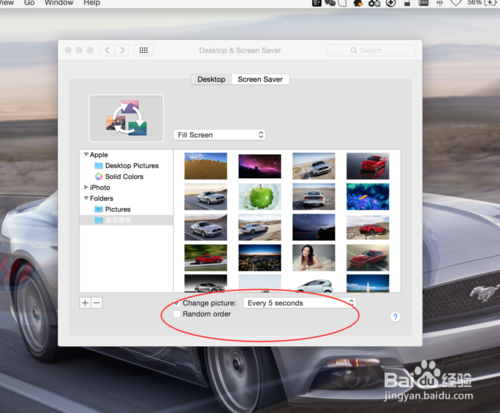The image size is (500, 413).
Task: Choose the city skyline at night wallpaper
Action: pos(260,258)
